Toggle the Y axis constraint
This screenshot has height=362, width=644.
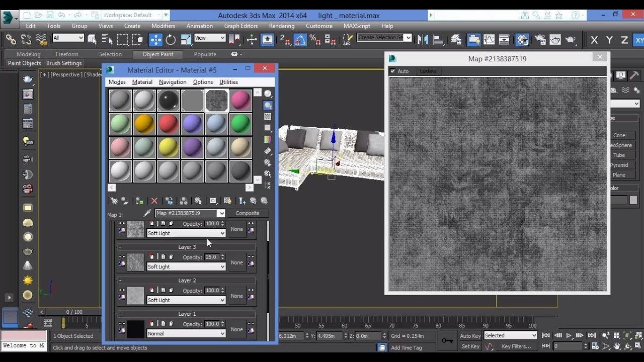[609, 40]
